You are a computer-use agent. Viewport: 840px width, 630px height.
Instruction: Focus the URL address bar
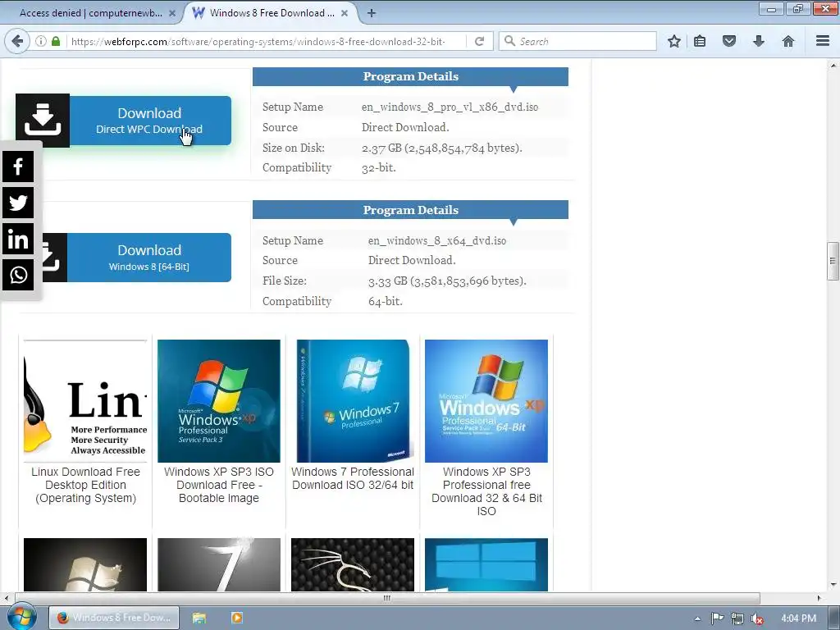(265, 41)
